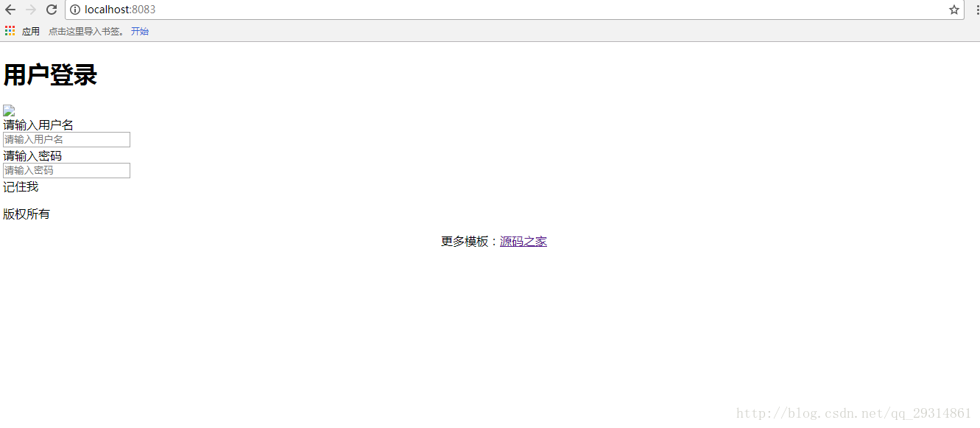This screenshot has width=980, height=428.
Task: Open the 源码之家 link
Action: click(x=524, y=242)
